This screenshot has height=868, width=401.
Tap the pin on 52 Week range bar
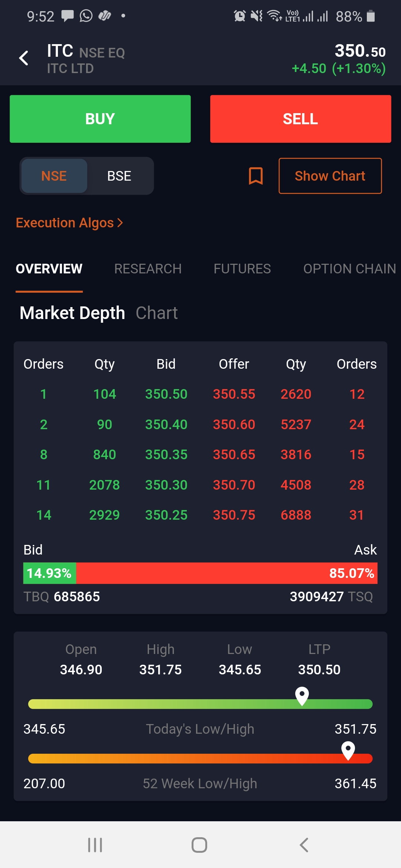pyautogui.click(x=348, y=750)
